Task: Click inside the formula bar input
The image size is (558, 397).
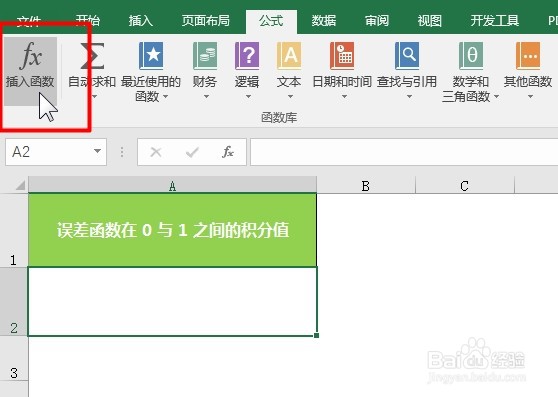Action: point(404,152)
